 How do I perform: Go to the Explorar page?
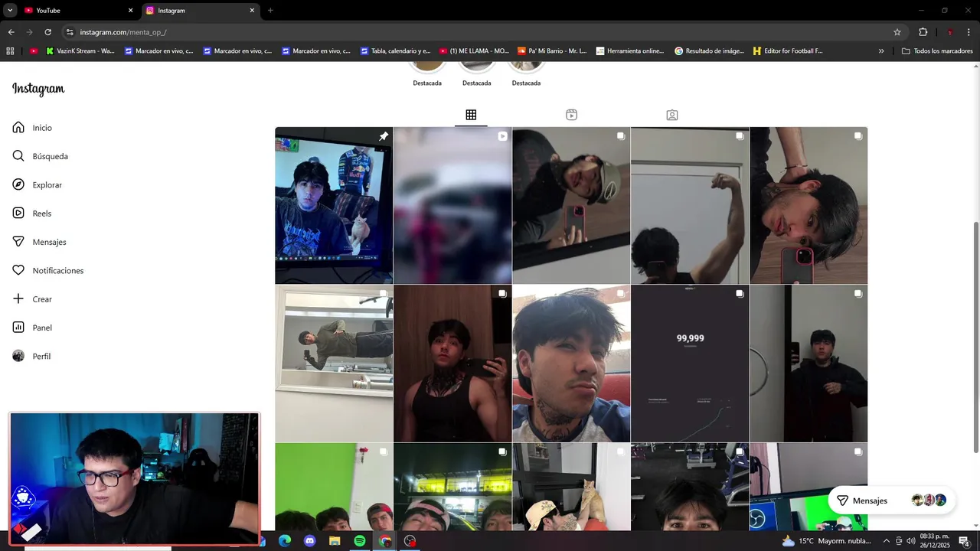[x=38, y=184]
